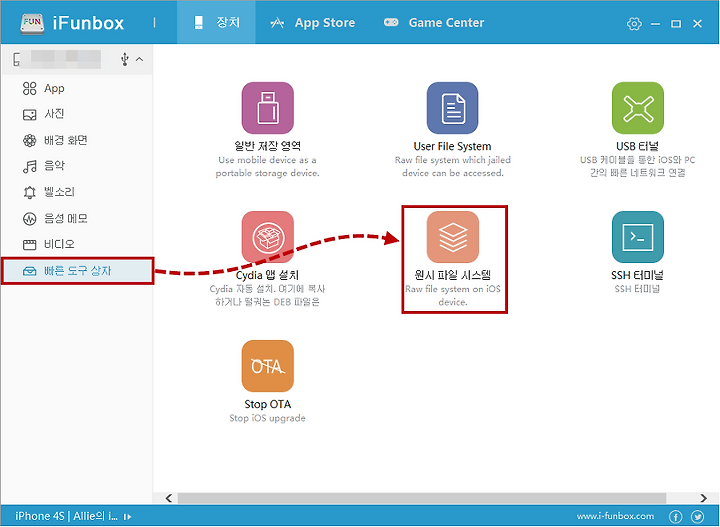Expand device switcher arrow in status bar
The image size is (720, 527).
(x=127, y=517)
